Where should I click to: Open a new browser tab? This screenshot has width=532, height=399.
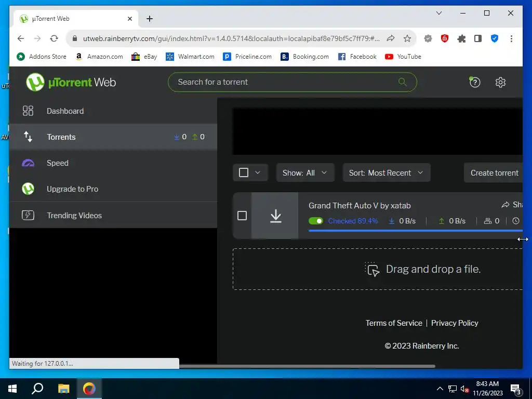pyautogui.click(x=150, y=19)
